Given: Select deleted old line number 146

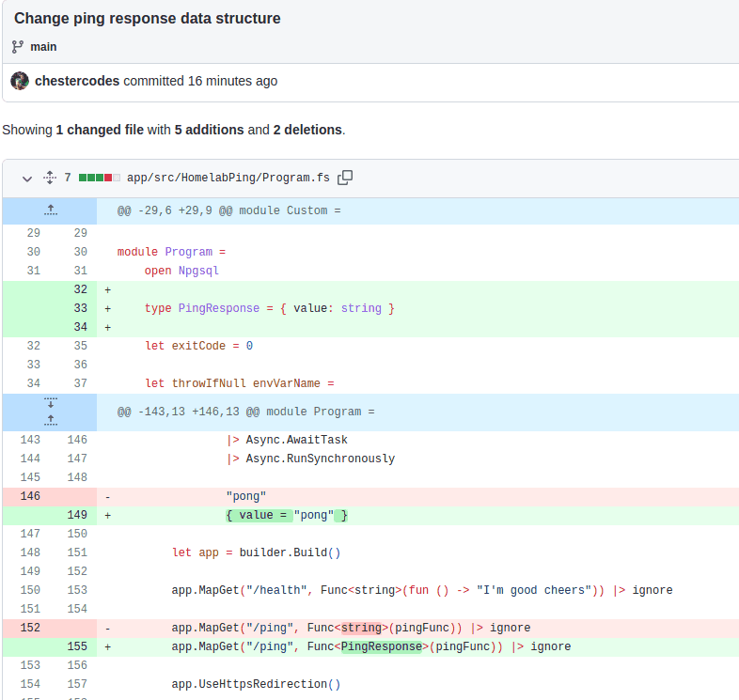Looking at the screenshot, I should [30, 496].
